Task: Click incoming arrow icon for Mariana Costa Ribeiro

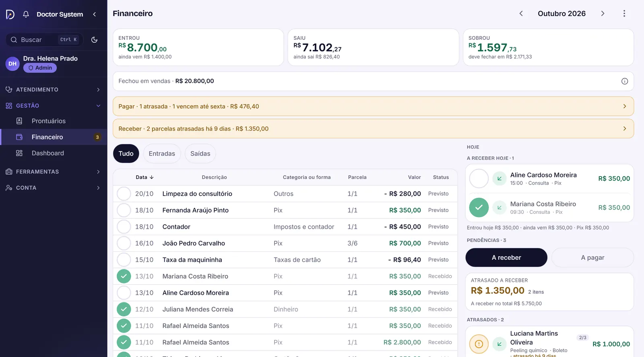Action: [500, 207]
